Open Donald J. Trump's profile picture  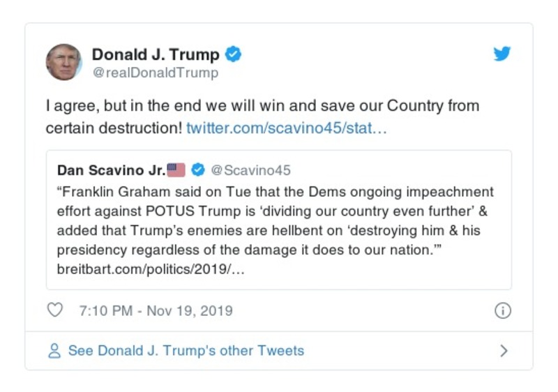click(64, 61)
